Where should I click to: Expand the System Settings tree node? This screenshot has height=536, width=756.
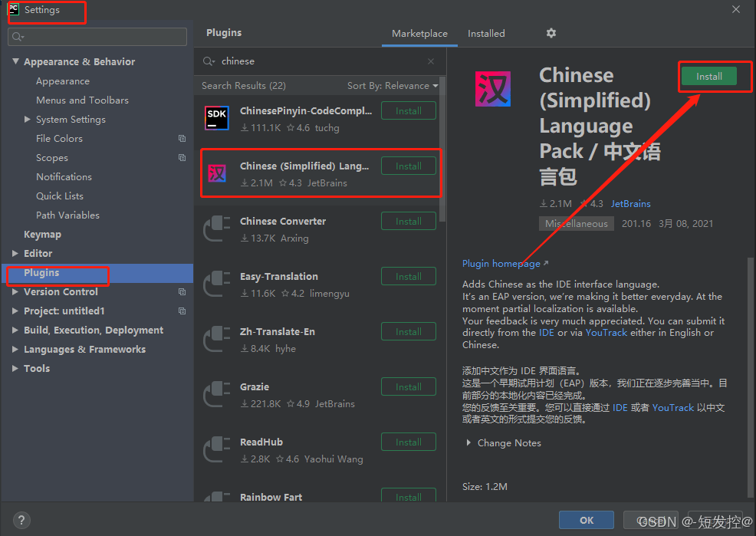pyautogui.click(x=28, y=119)
